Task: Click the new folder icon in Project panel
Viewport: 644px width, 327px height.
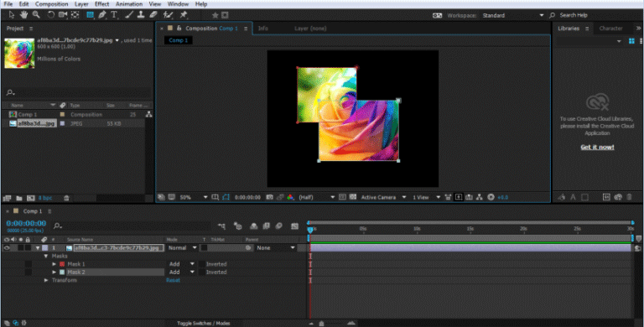Action: pos(19,198)
